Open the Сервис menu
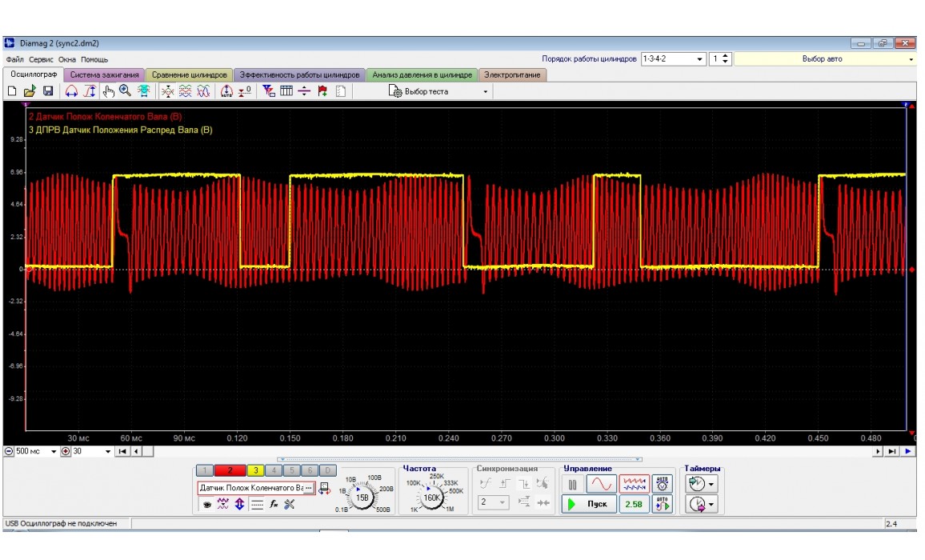925x560 pixels. click(42, 59)
